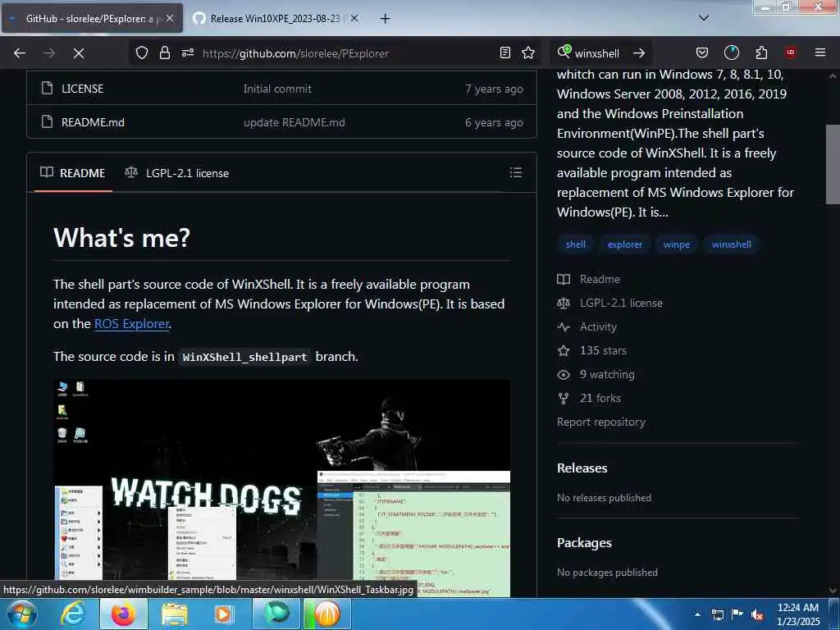This screenshot has height=630, width=840.
Task: Open the README outline list icon
Action: 515,172
